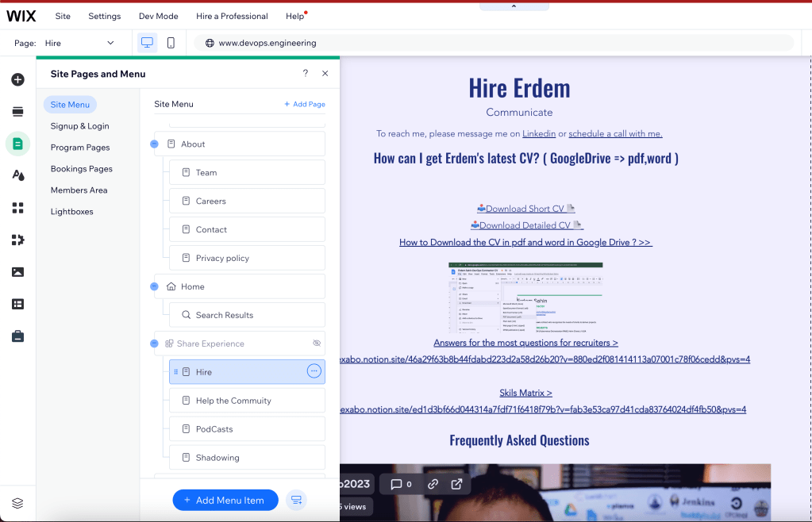Viewport: 812px width, 522px height.
Task: Open the CMS table icon in the left sidebar
Action: coord(17,304)
